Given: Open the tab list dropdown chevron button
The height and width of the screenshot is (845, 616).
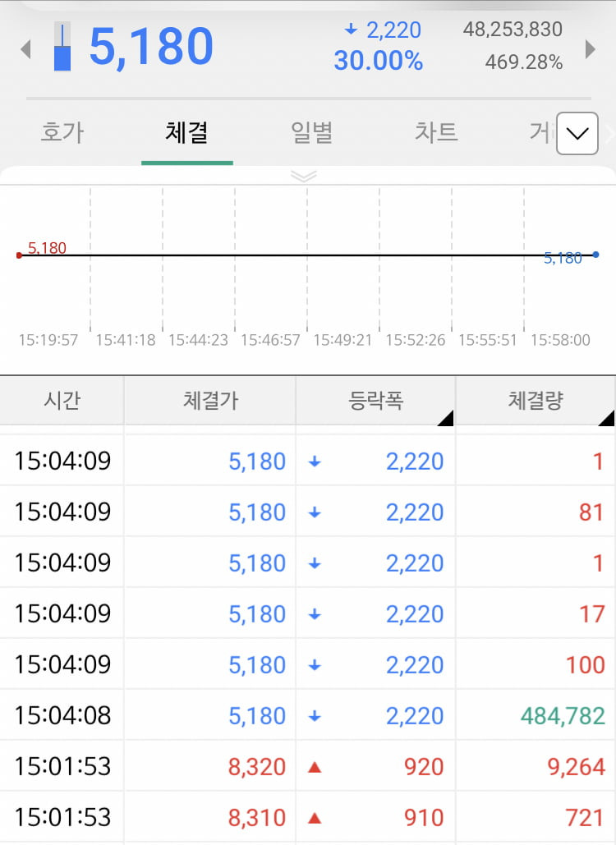Looking at the screenshot, I should (577, 133).
